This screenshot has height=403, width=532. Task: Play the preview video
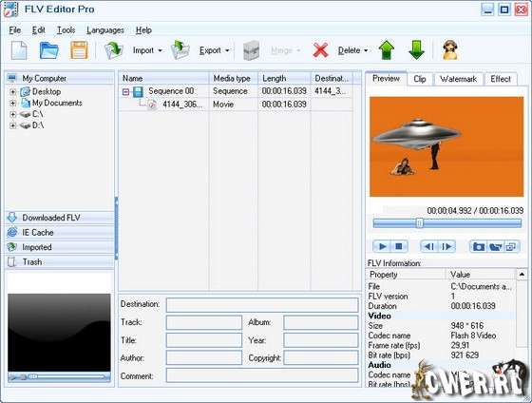coord(382,246)
